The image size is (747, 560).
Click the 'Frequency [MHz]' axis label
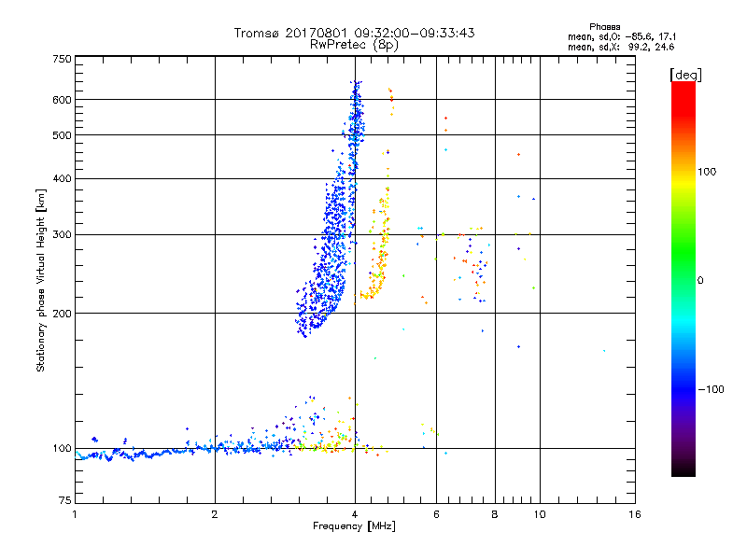tap(354, 526)
